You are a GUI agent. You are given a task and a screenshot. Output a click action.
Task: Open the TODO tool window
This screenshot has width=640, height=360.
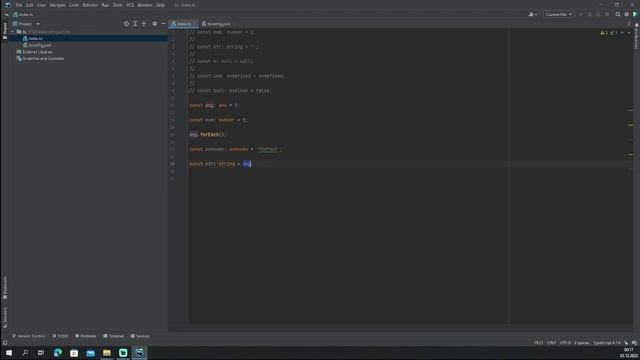(60, 336)
